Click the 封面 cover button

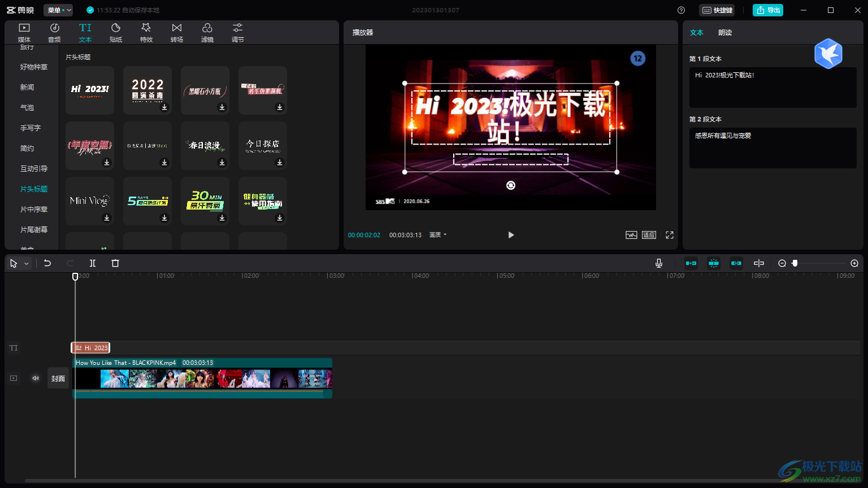pyautogui.click(x=58, y=378)
